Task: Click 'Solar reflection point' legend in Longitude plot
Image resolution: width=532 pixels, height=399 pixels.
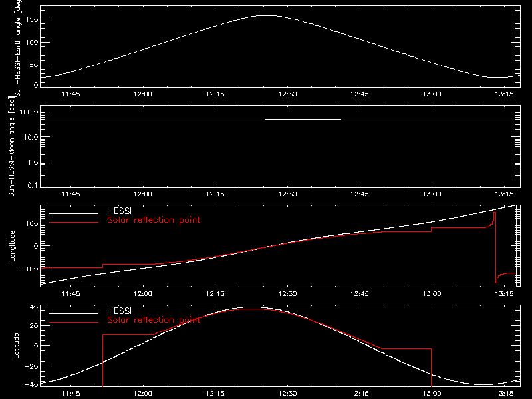Action: (154, 220)
